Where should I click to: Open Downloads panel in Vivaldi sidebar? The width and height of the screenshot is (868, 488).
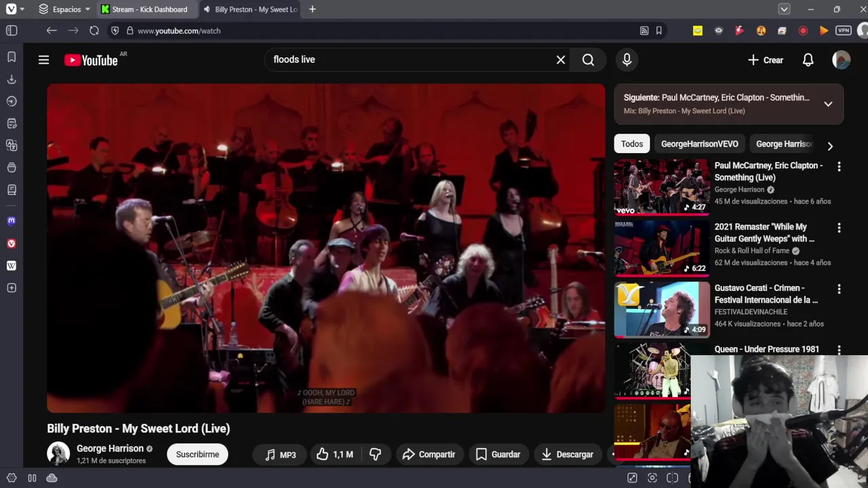[12, 79]
